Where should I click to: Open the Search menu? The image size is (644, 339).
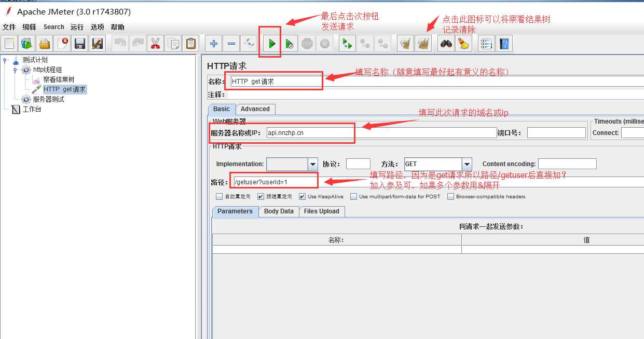pyautogui.click(x=54, y=27)
